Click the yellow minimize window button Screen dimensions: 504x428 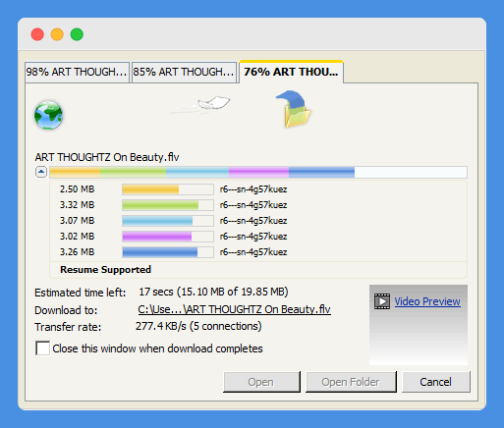[57, 34]
